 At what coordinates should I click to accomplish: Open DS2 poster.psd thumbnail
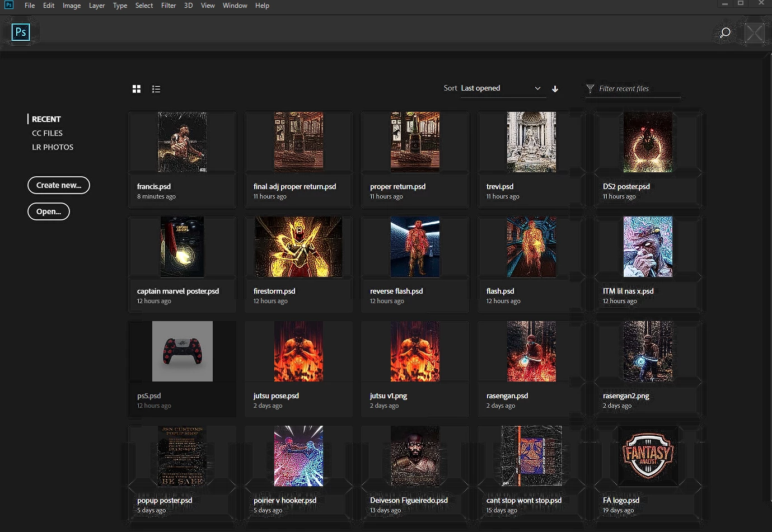(648, 142)
